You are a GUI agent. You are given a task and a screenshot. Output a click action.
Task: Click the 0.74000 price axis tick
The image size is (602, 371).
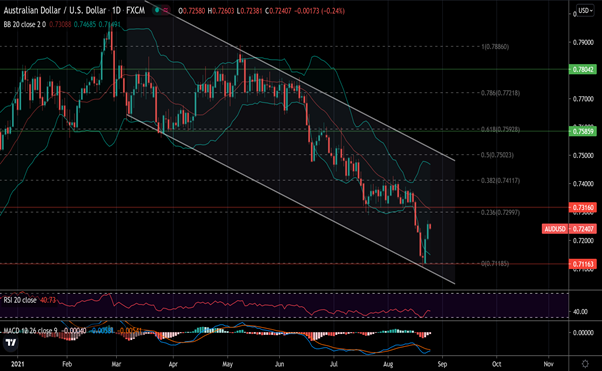point(583,184)
